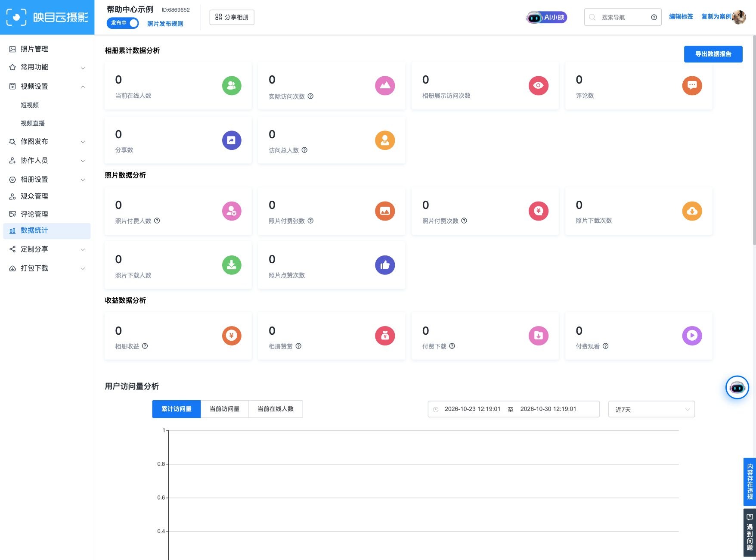
Task: Click the orange total visitors person icon
Action: (385, 140)
